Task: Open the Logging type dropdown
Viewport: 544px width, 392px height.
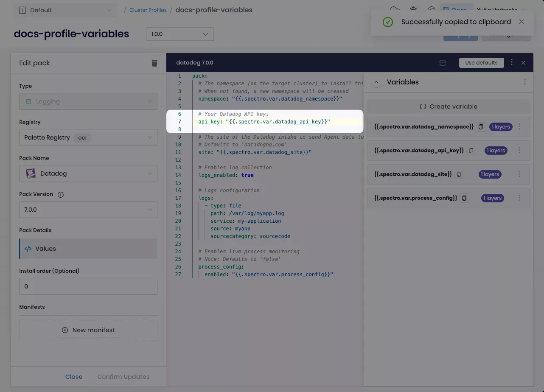Action: 88,101
